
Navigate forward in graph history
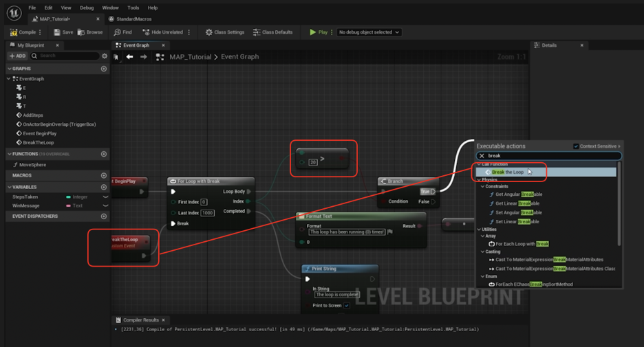143,57
